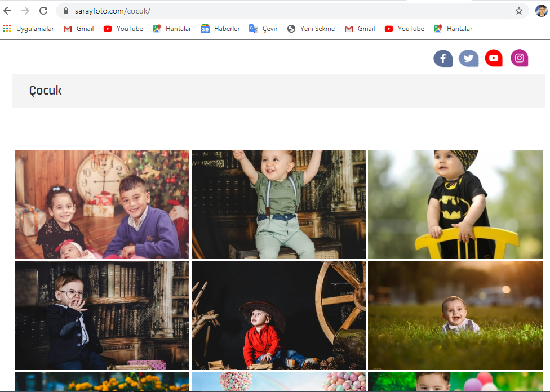This screenshot has width=550, height=392.
Task: Open the baby lying on grass photo
Action: pyautogui.click(x=455, y=315)
